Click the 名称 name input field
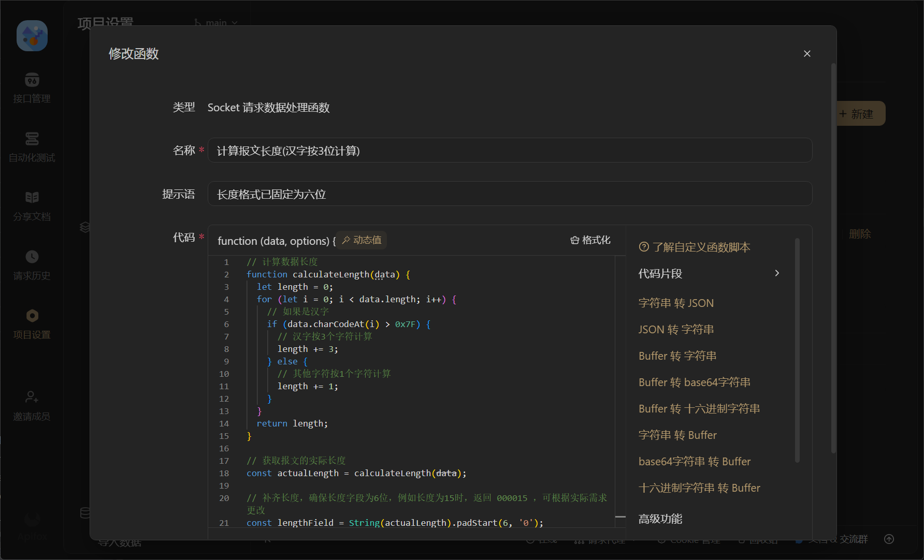 (510, 151)
